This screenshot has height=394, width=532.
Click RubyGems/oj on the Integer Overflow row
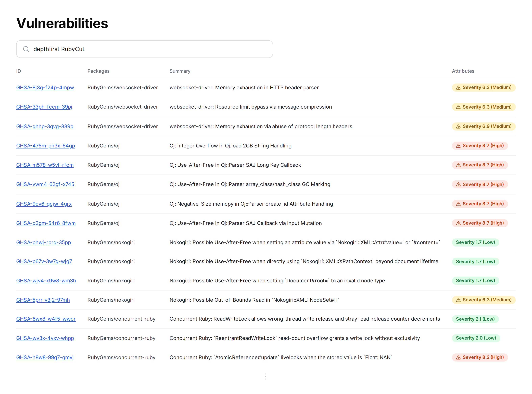pyautogui.click(x=103, y=146)
